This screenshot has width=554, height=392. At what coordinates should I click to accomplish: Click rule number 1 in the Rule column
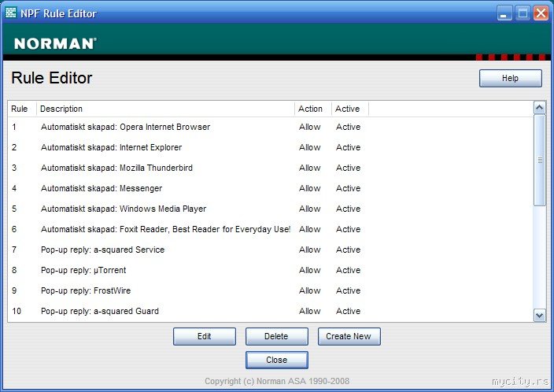point(14,127)
